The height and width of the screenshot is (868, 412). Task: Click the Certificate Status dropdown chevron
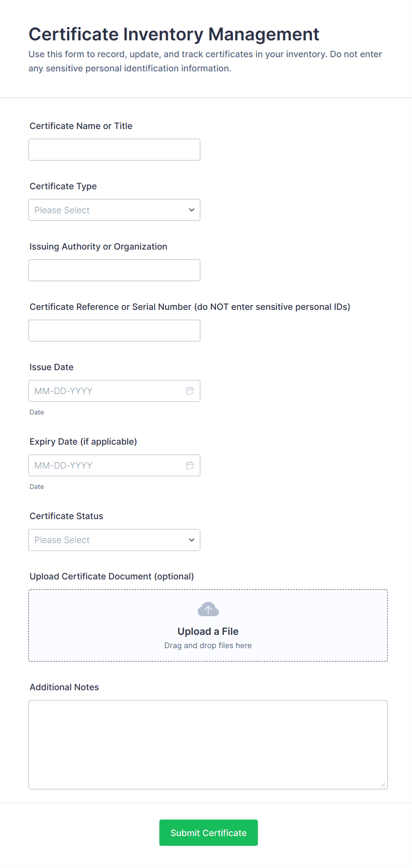[x=191, y=540]
